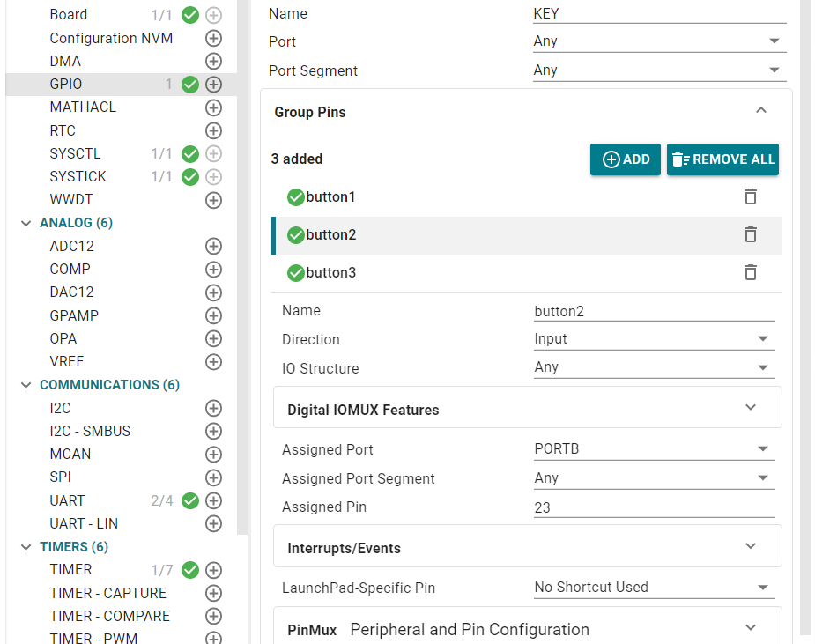
Task: Open the Board module
Action: tap(69, 15)
